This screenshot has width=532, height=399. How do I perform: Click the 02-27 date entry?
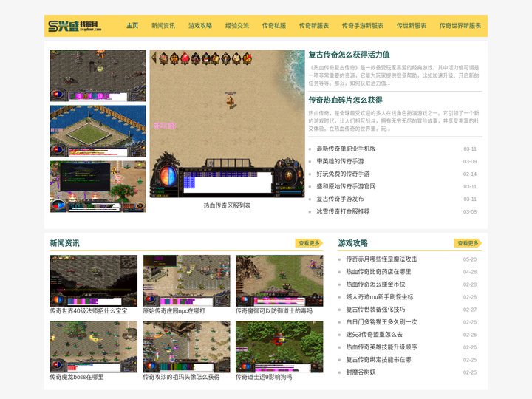pos(470,310)
